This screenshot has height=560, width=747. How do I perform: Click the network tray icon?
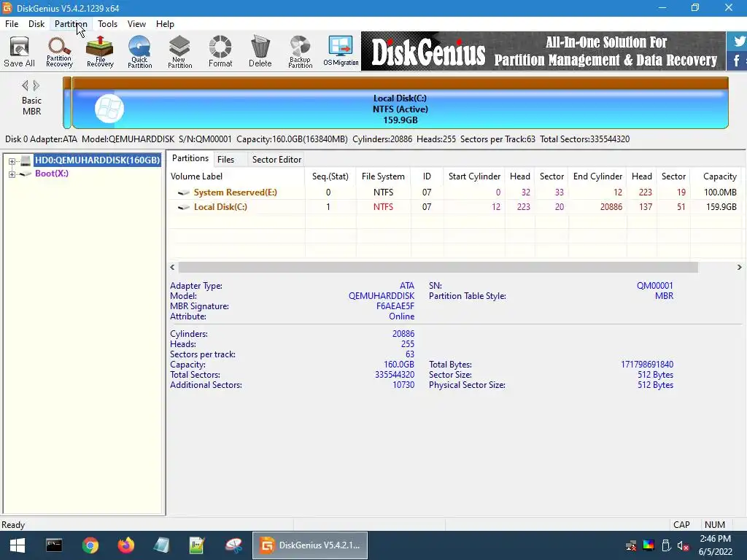pyautogui.click(x=631, y=545)
